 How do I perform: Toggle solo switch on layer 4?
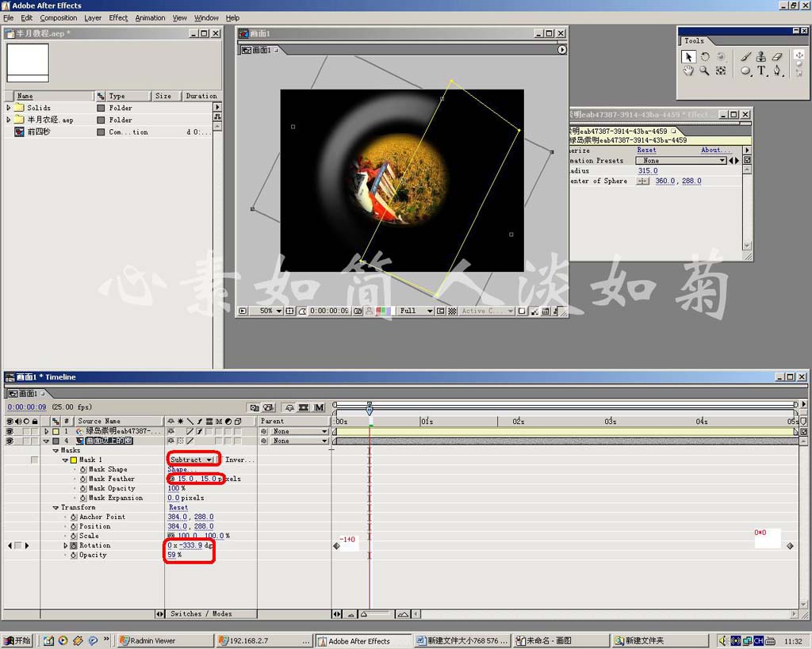click(x=26, y=441)
